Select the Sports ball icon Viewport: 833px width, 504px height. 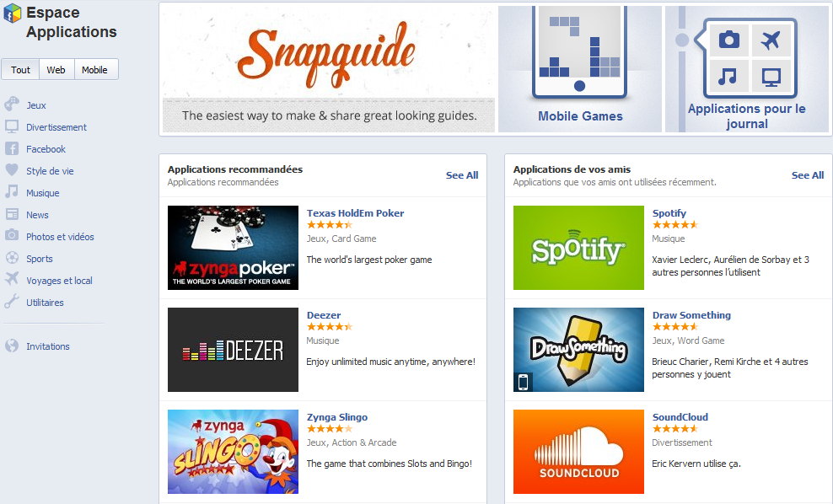tap(12, 258)
